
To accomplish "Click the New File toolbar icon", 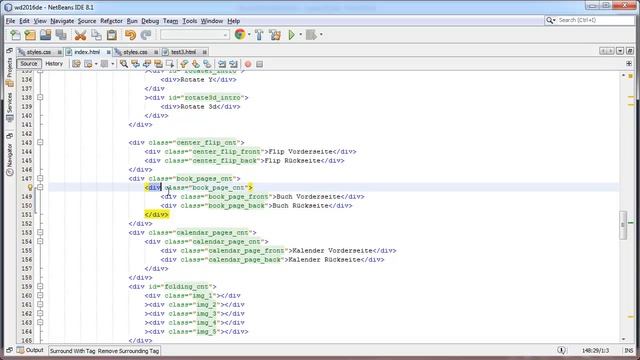I will pyautogui.click(x=15, y=35).
